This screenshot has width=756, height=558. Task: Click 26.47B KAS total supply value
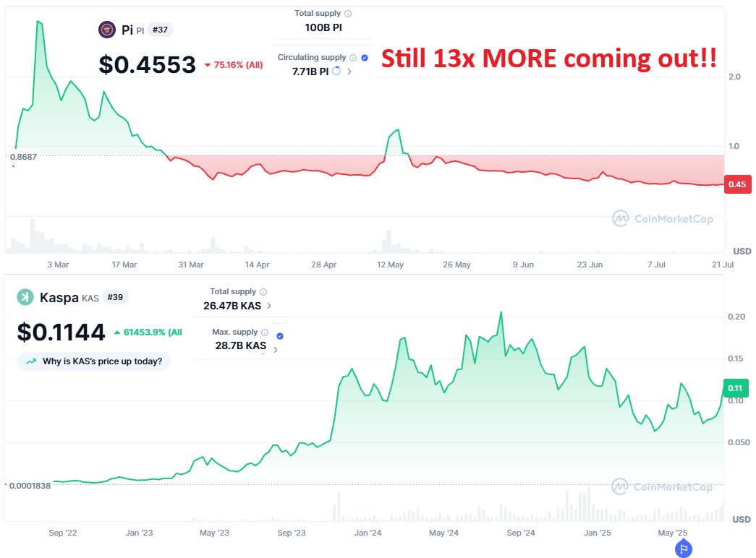point(232,306)
